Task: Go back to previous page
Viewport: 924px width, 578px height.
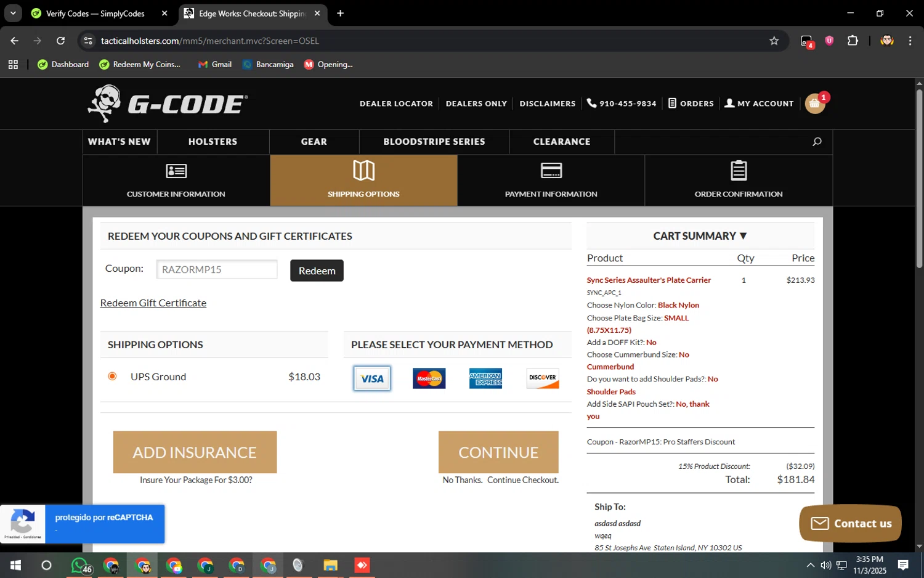Action: coord(14,41)
